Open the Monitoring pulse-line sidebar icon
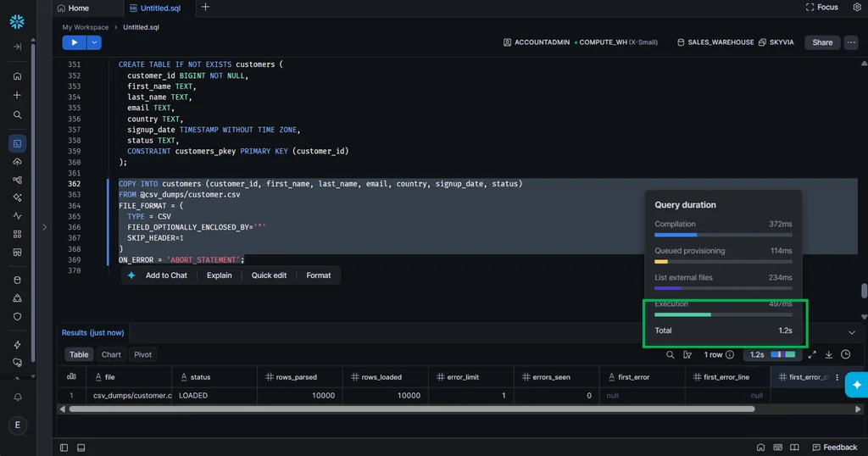Viewport: 868px width, 456px height. tap(17, 216)
